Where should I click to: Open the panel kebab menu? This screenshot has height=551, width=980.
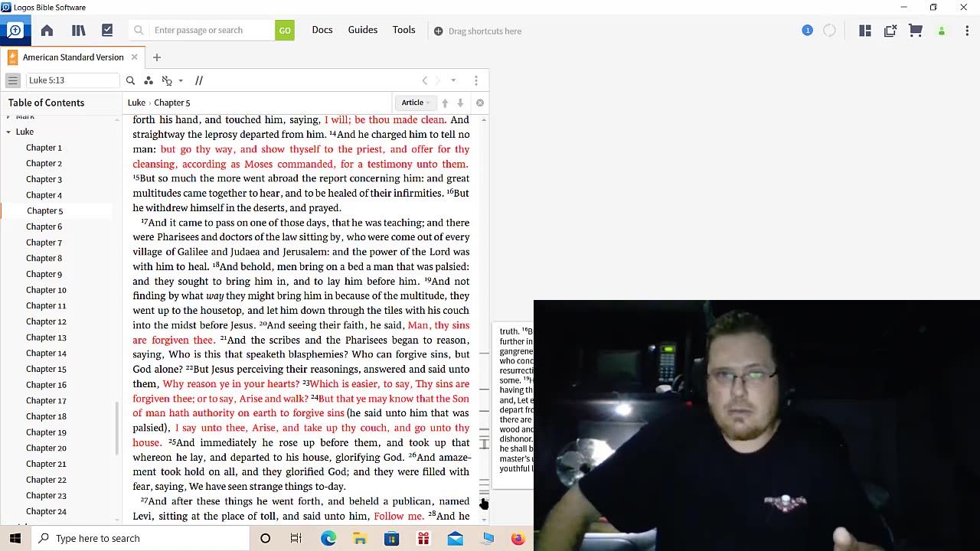coord(476,80)
